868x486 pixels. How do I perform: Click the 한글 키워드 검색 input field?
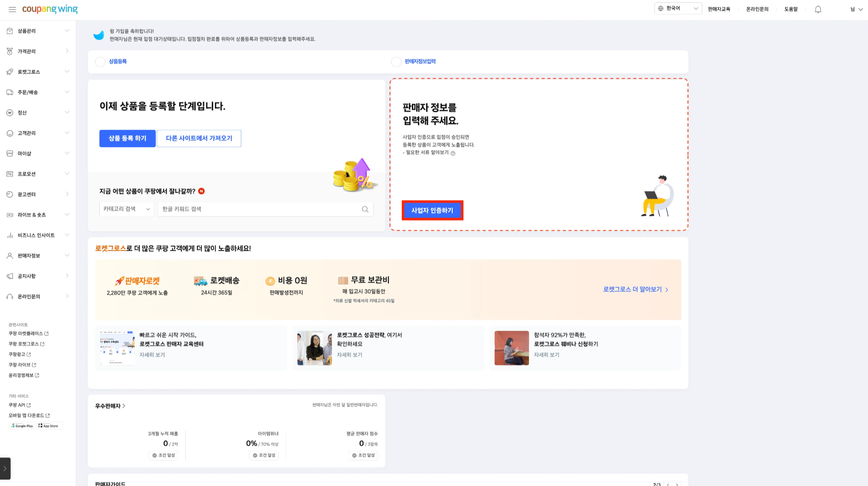tap(260, 209)
